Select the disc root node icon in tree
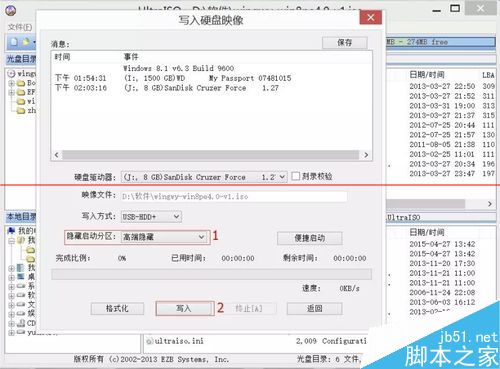This screenshot has height=369, width=500. [x=12, y=73]
